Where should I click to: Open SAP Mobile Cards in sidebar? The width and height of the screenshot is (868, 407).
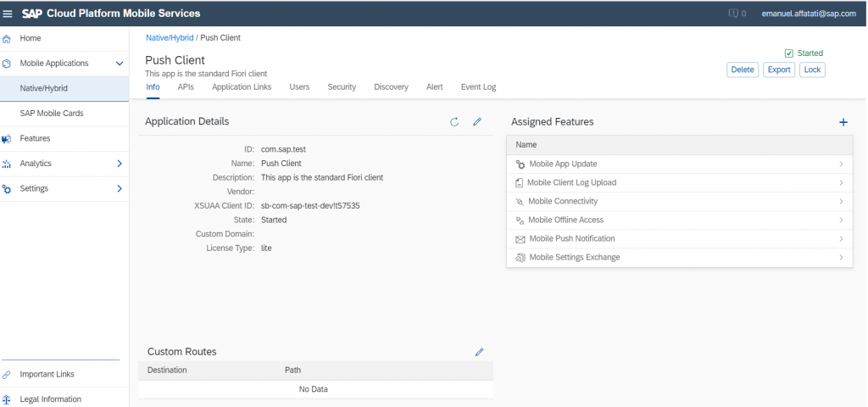click(x=64, y=114)
